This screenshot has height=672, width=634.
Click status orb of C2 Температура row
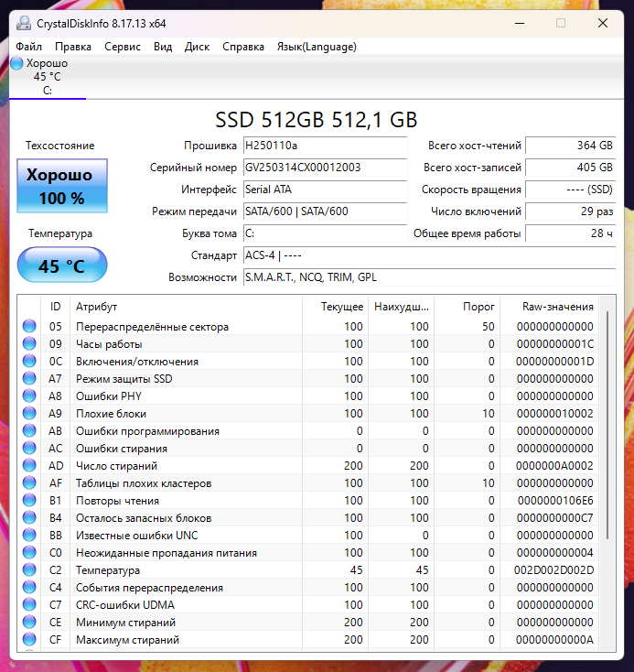pyautogui.click(x=29, y=569)
